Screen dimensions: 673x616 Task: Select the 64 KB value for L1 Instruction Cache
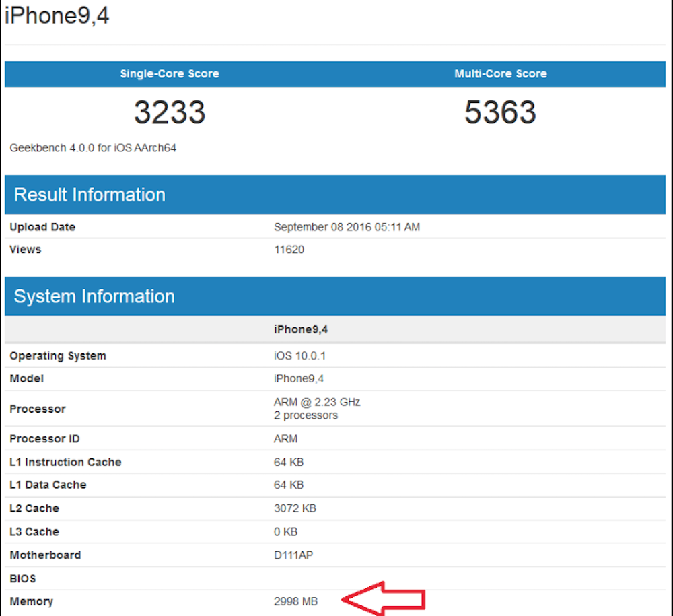click(289, 462)
